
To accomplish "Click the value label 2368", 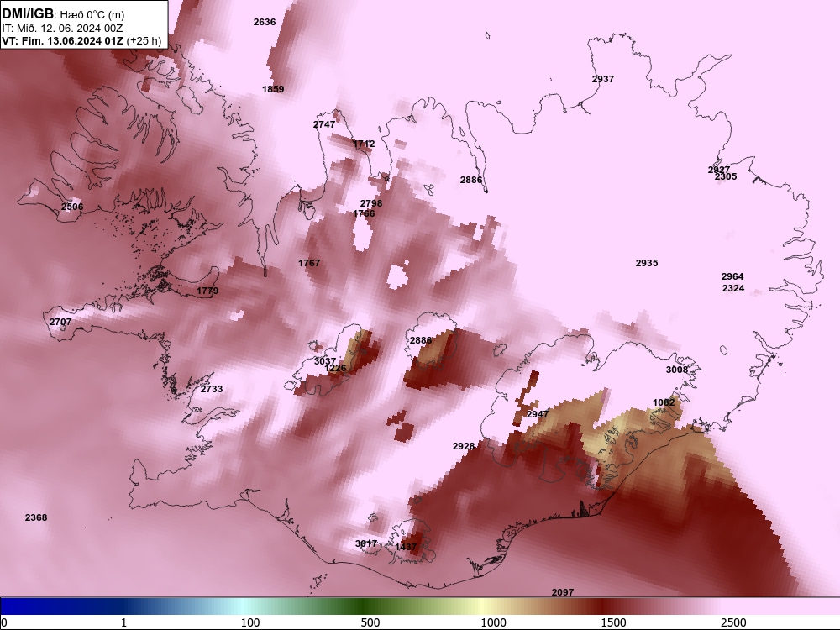I will (x=36, y=517).
